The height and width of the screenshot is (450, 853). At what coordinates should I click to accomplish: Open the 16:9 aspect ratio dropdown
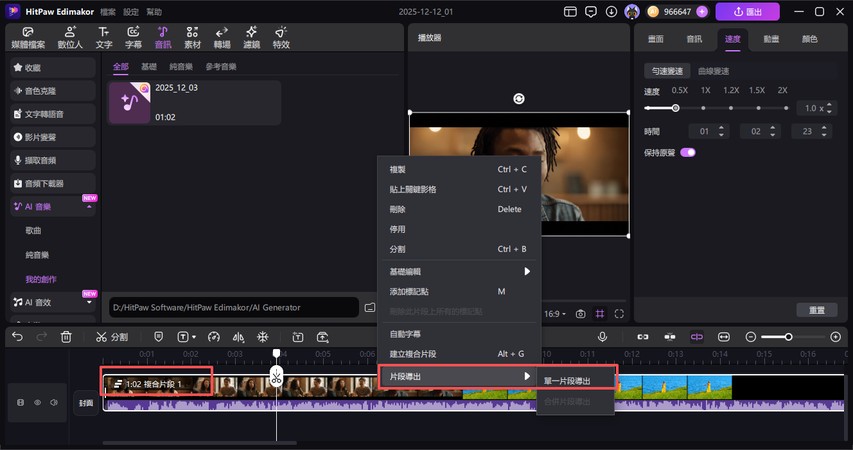click(553, 313)
